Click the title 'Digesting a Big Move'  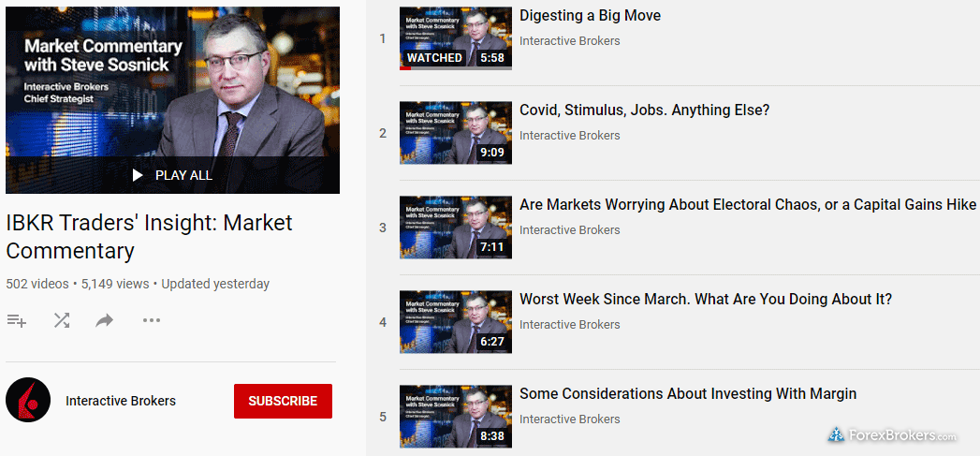pos(590,16)
